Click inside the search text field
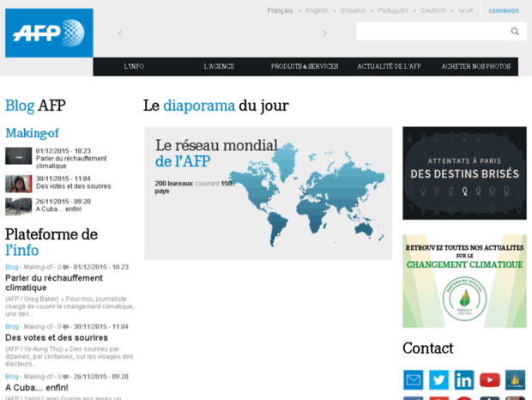Viewport: 532px width, 400px height. (x=431, y=32)
